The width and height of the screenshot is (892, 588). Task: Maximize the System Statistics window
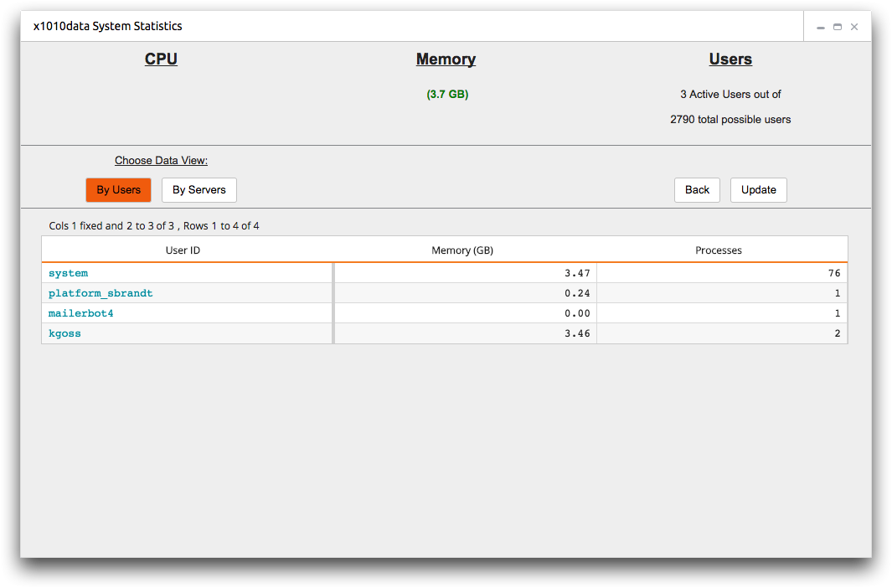pos(838,27)
